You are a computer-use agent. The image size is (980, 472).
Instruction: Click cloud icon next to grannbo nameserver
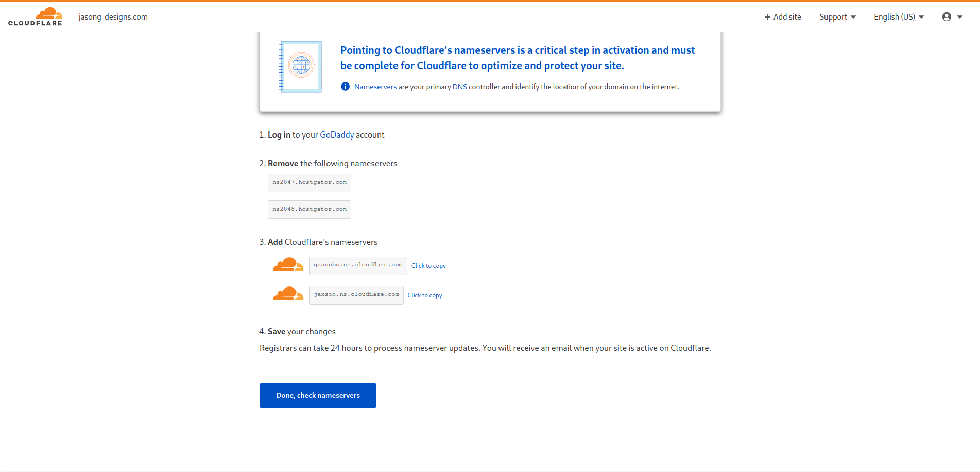[x=288, y=265]
